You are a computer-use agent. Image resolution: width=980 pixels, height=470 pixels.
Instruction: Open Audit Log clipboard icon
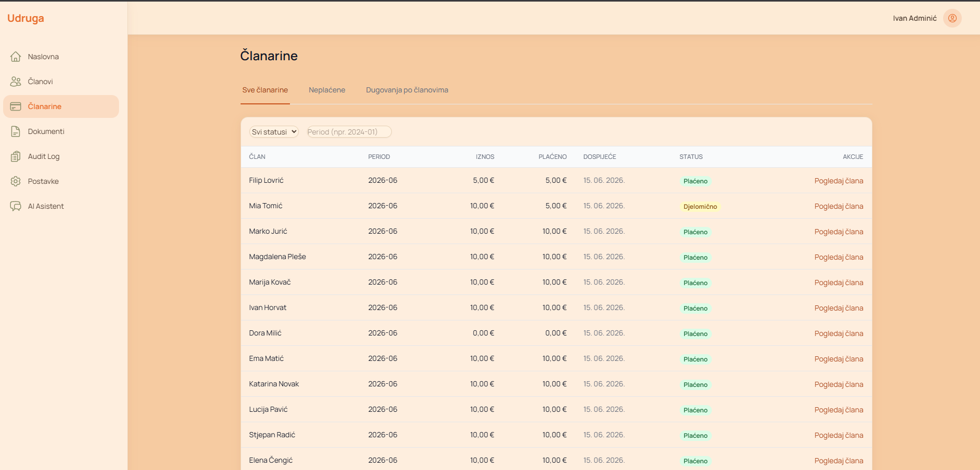tap(16, 156)
